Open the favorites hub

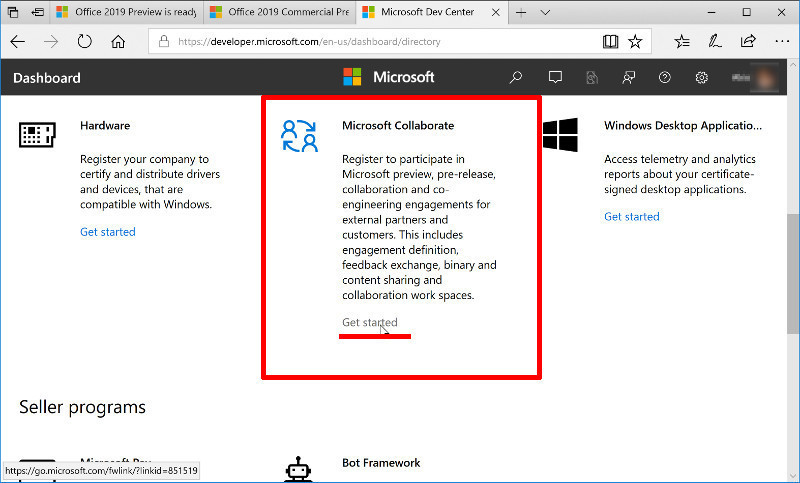coord(682,41)
